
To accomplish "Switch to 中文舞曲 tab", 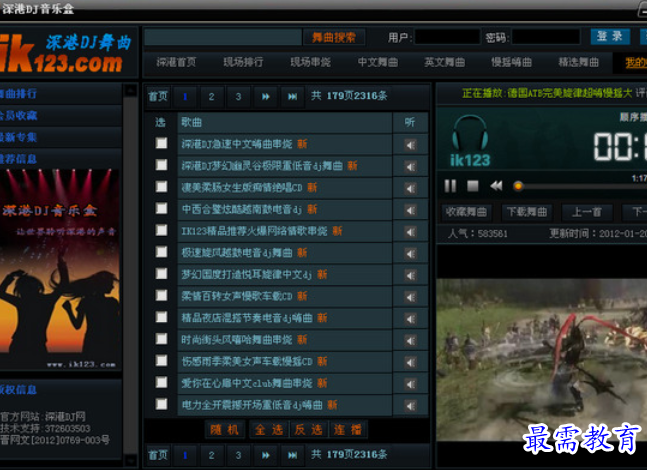I will 378,62.
